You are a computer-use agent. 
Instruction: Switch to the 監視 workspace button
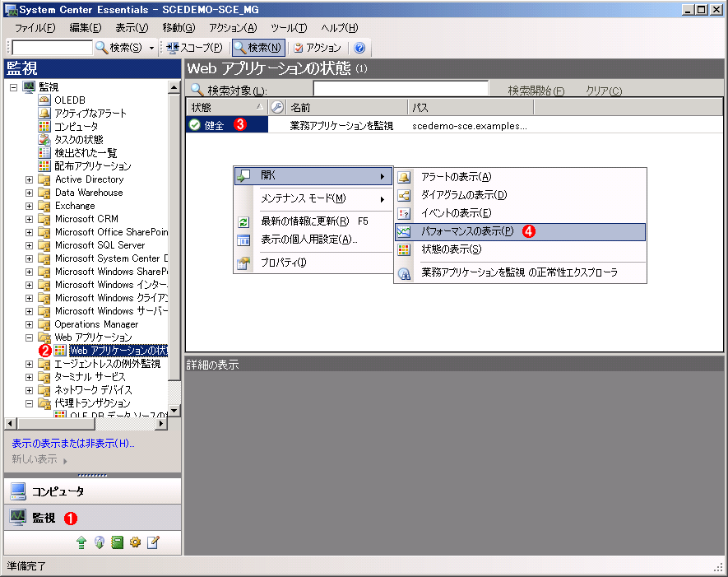click(92, 518)
